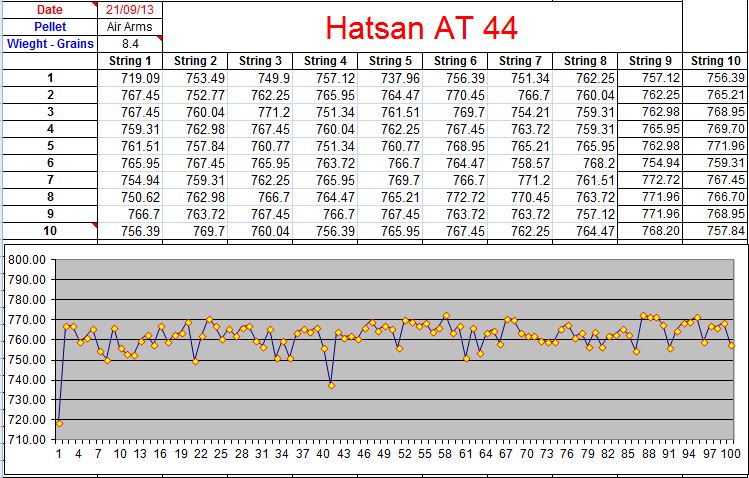This screenshot has width=749, height=478.
Task: Select the 710.00 y-axis label
Action: coord(27,439)
